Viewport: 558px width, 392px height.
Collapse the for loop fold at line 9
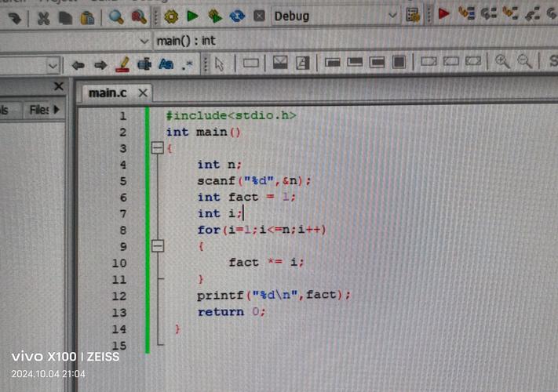point(157,246)
